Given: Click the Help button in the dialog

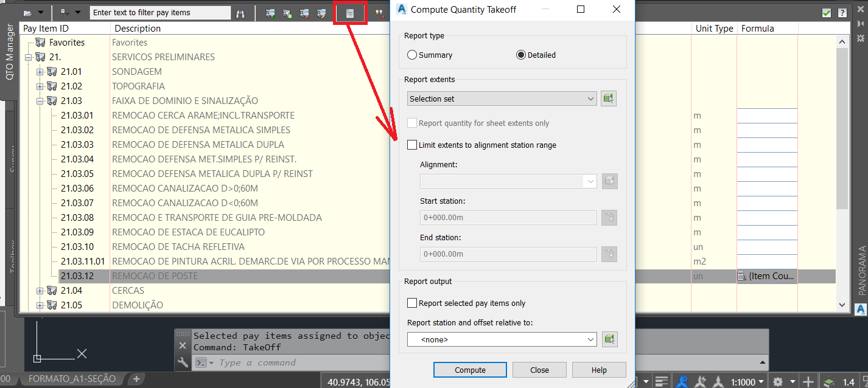Looking at the screenshot, I should [x=599, y=370].
